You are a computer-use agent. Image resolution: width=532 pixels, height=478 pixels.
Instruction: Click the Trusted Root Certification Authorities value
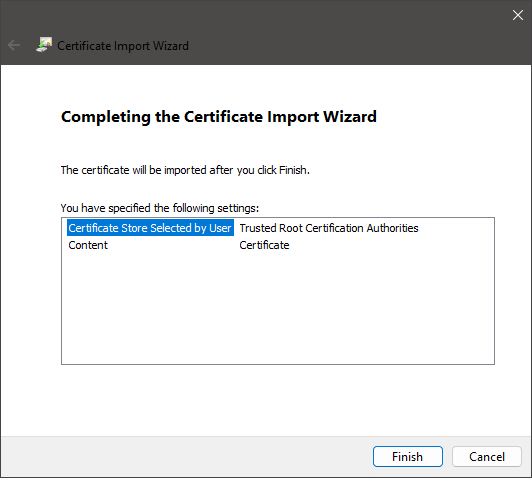tap(329, 228)
